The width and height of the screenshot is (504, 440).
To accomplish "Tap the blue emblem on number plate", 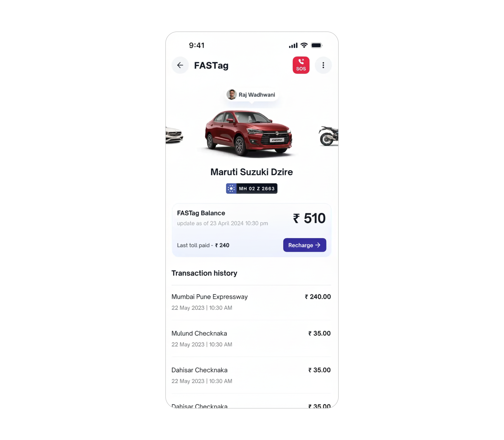I will (x=231, y=188).
